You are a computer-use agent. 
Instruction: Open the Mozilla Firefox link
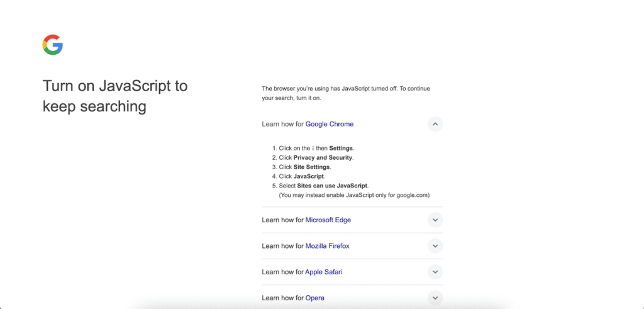(x=327, y=246)
